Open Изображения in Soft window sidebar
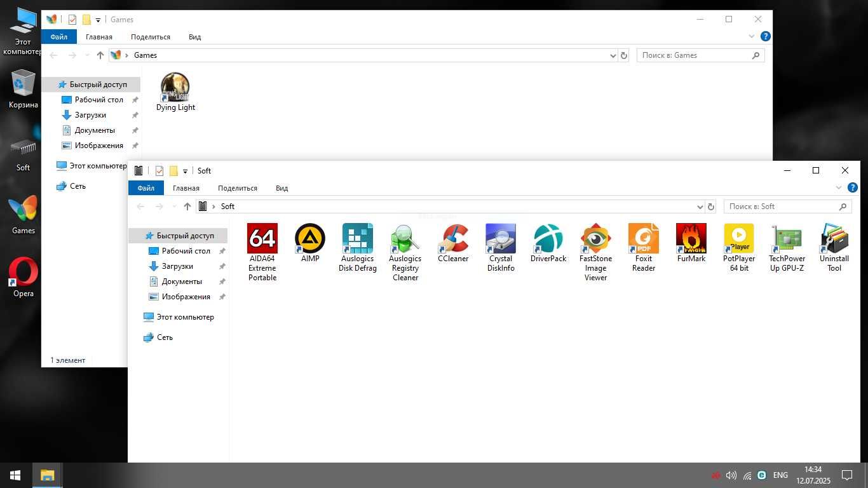Image resolution: width=868 pixels, height=488 pixels. pyautogui.click(x=186, y=297)
